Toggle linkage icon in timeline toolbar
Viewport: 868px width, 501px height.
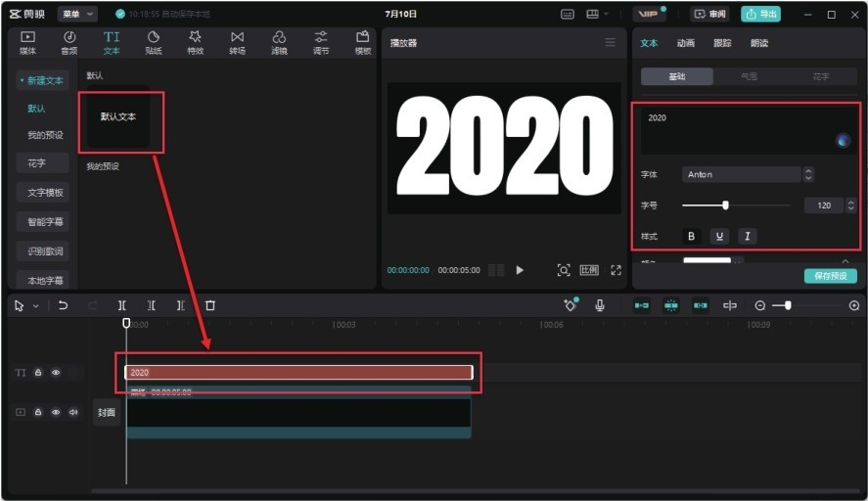[x=701, y=305]
